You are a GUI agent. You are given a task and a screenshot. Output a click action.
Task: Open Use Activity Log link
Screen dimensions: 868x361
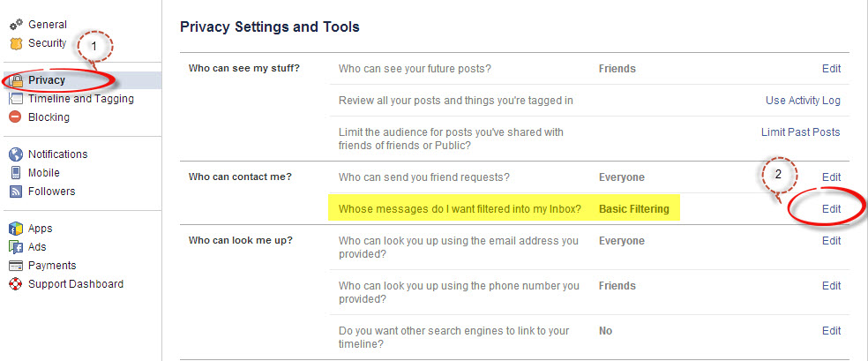pos(803,101)
